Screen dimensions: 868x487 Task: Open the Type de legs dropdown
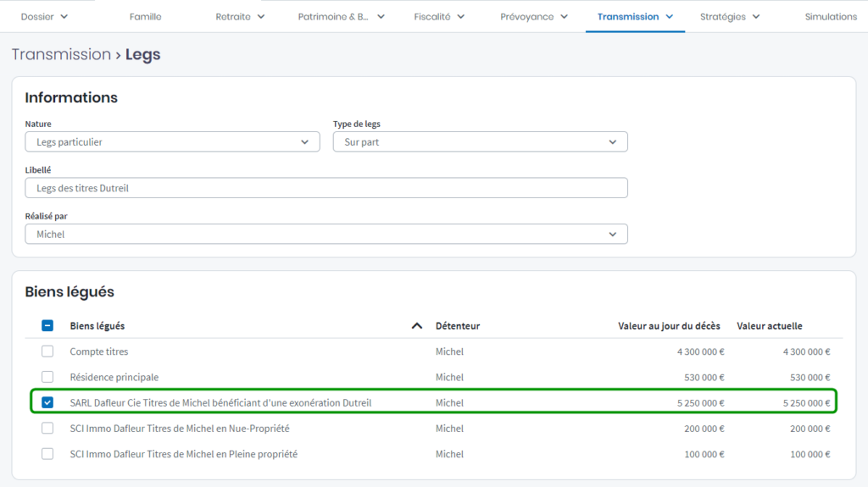coord(480,142)
